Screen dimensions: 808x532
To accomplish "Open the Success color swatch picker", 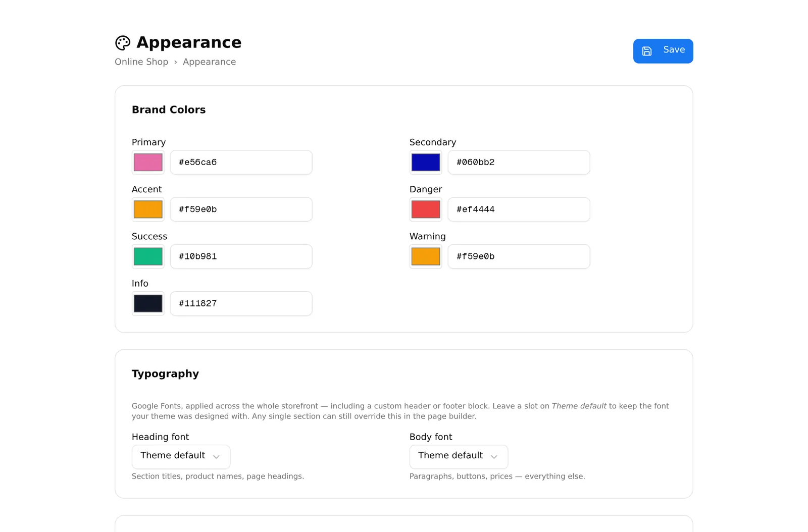I will click(x=148, y=256).
